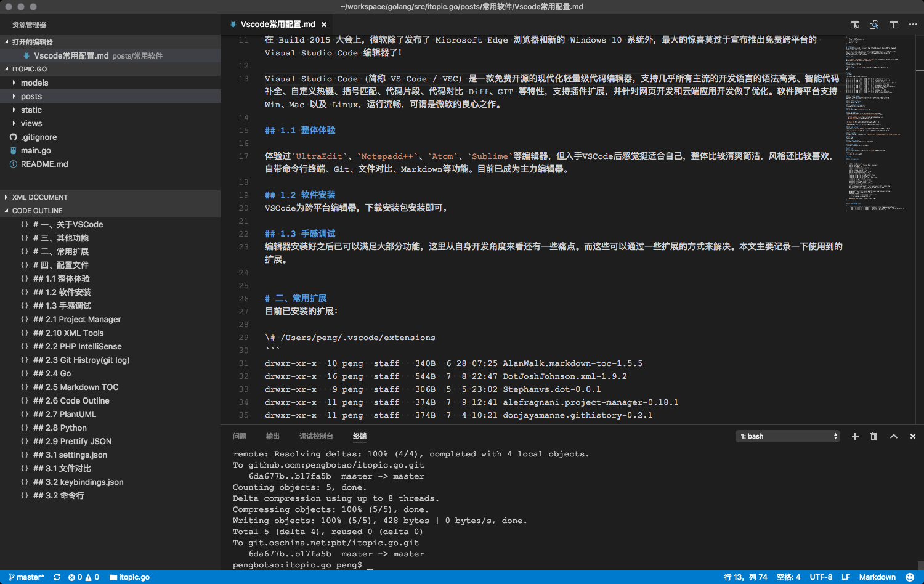This screenshot has height=584, width=924.
Task: Switch to the 问题 panel tab
Action: click(x=240, y=436)
